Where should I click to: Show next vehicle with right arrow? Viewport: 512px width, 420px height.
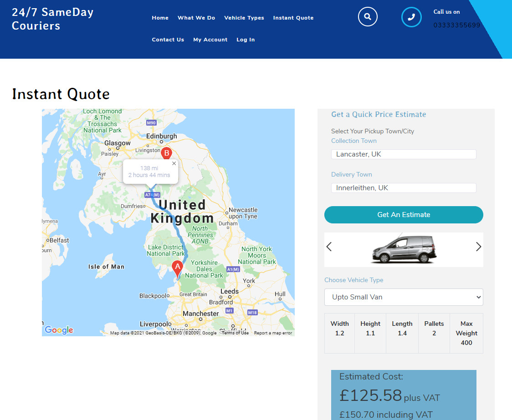(x=478, y=247)
